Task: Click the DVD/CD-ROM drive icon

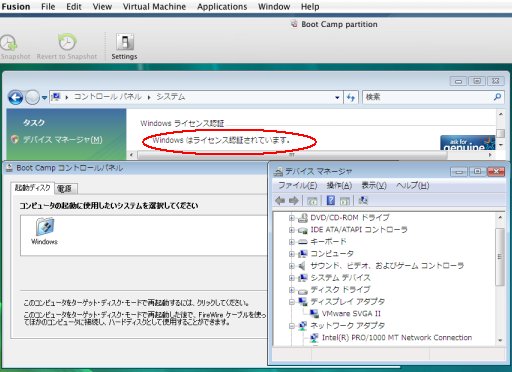Action: point(302,218)
